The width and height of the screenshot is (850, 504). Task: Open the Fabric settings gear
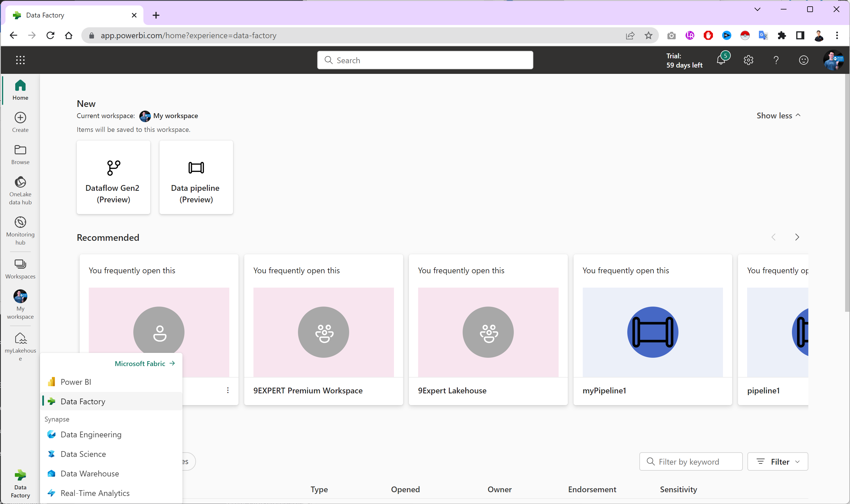749,60
